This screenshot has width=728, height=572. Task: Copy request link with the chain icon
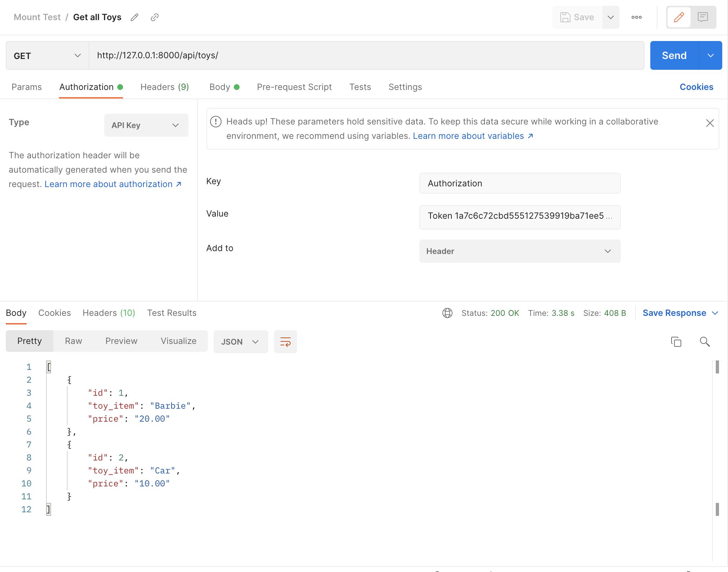155,17
